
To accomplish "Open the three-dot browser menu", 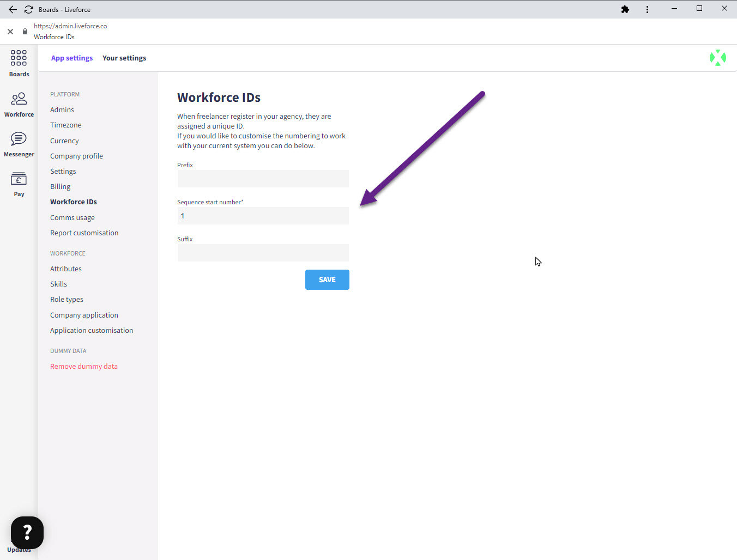I will coord(647,9).
